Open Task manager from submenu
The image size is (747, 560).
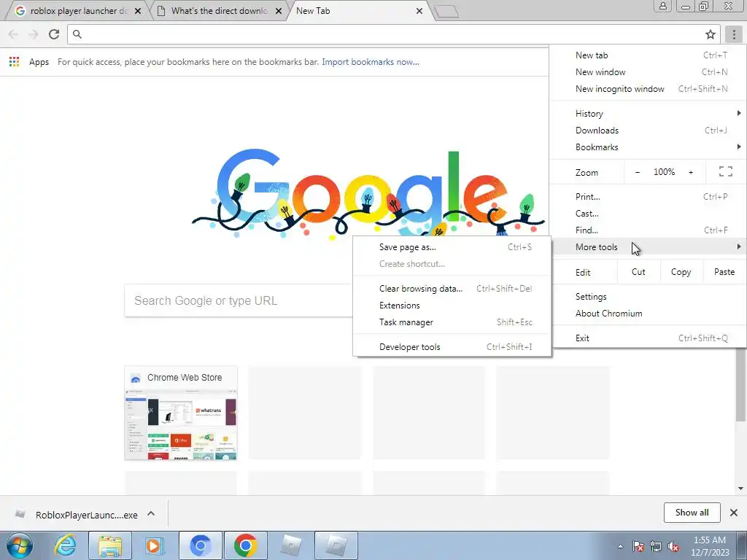(x=452, y=322)
